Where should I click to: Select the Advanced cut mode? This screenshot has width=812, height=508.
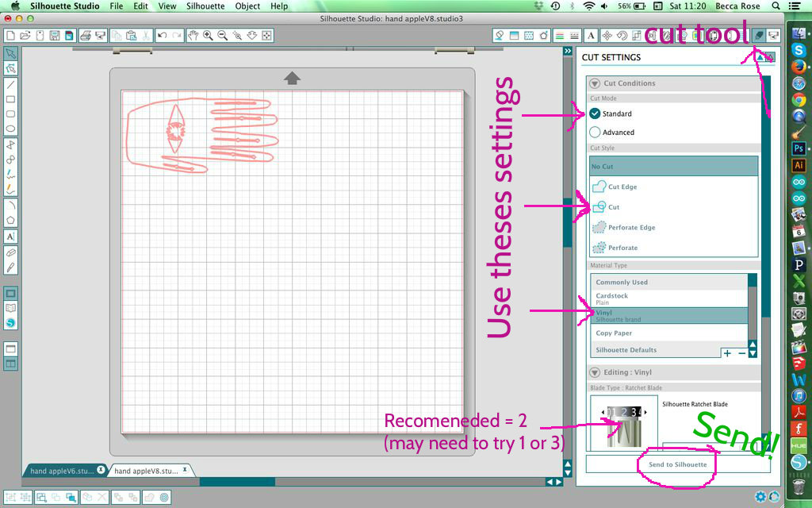point(595,133)
